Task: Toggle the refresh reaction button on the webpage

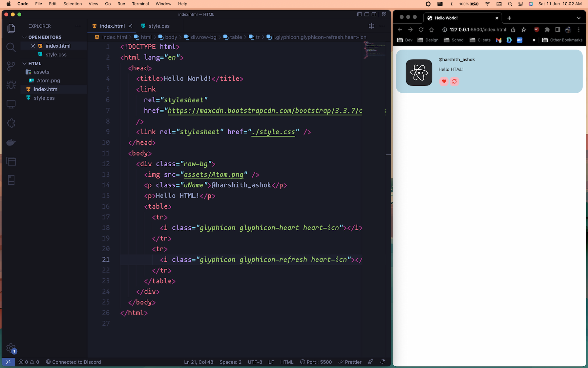Action: coord(454,81)
